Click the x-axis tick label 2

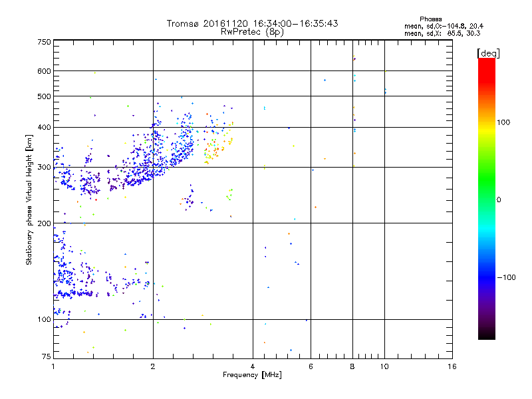pos(153,366)
